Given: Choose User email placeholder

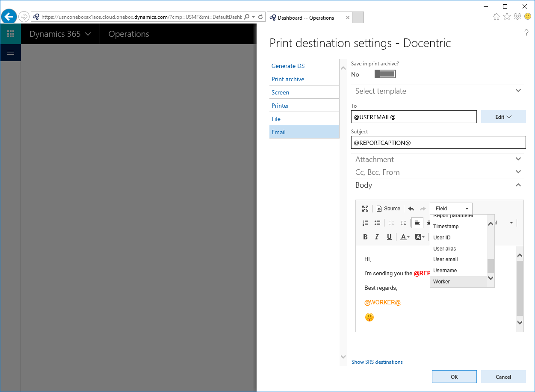Looking at the screenshot, I should (458, 259).
